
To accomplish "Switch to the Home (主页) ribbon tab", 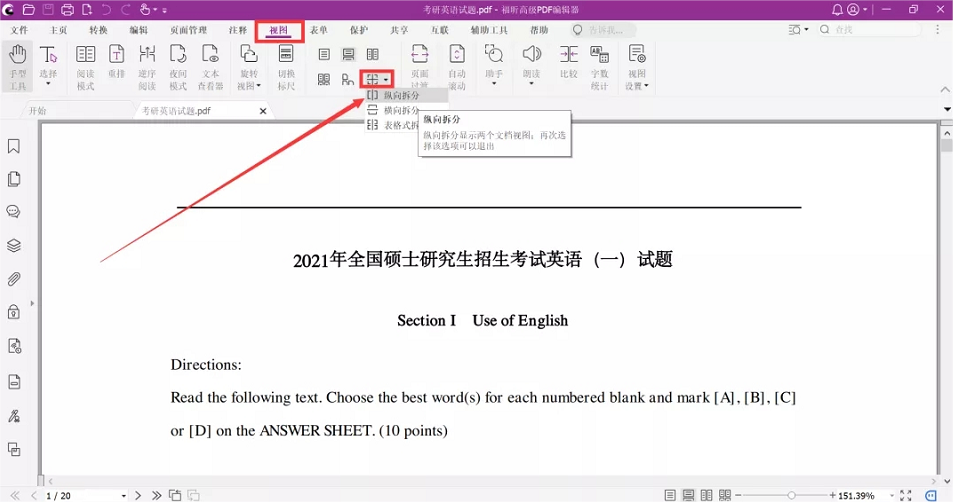I will click(x=58, y=30).
